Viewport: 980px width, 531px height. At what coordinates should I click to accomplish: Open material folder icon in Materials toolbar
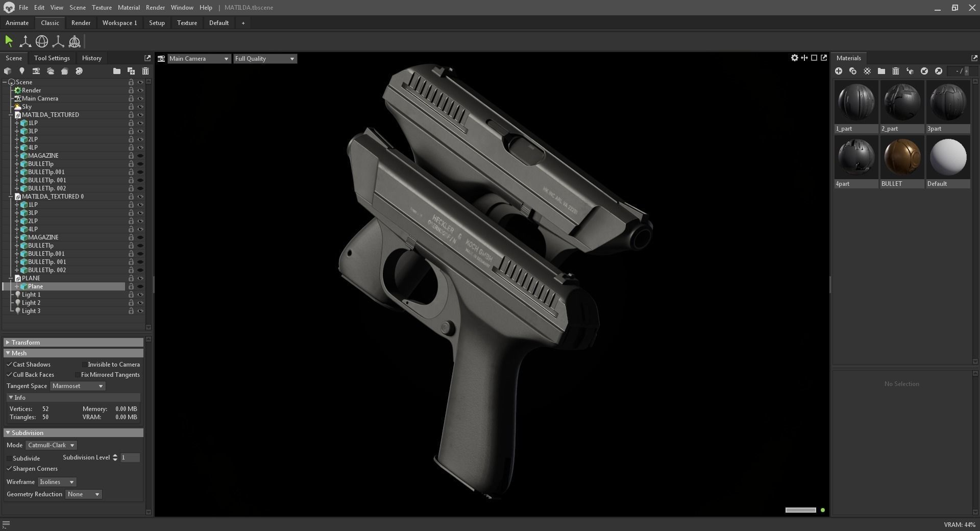881,71
